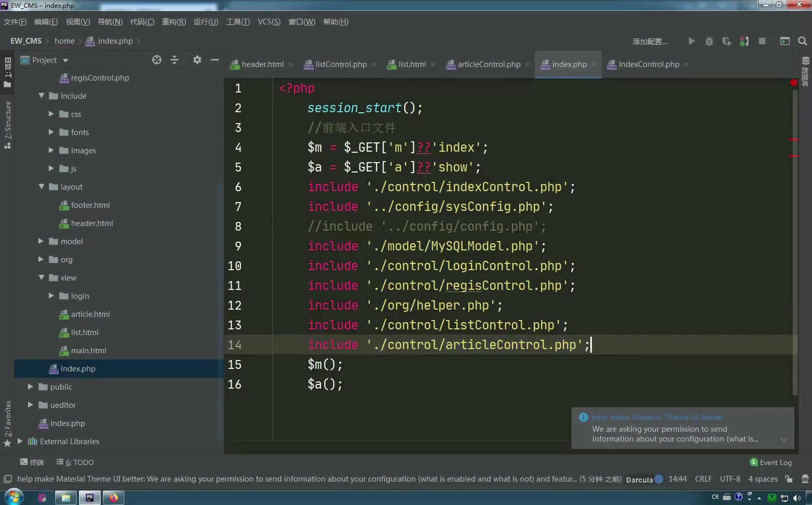Click the locate target icon in Project panel

[157, 60]
